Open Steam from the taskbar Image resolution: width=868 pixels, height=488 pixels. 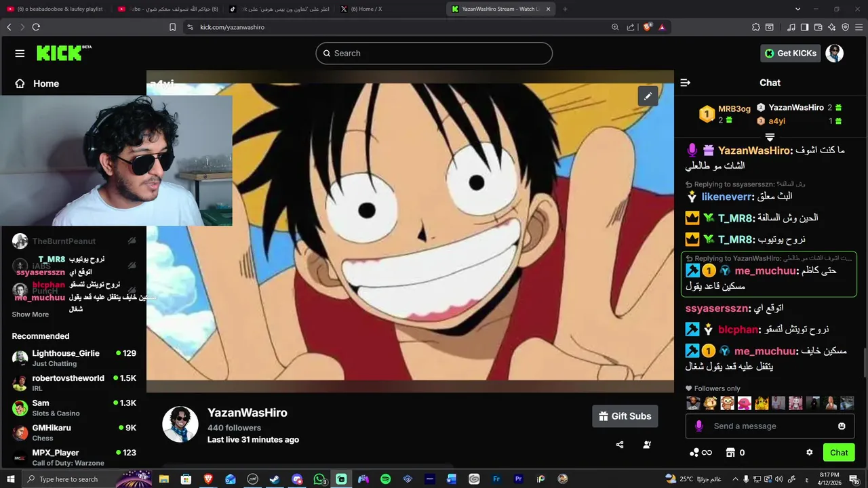tap(275, 479)
